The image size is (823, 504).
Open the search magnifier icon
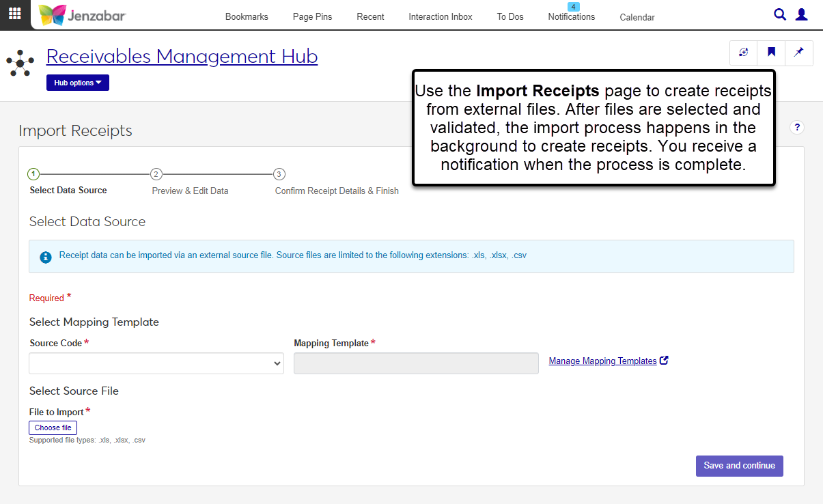click(779, 14)
